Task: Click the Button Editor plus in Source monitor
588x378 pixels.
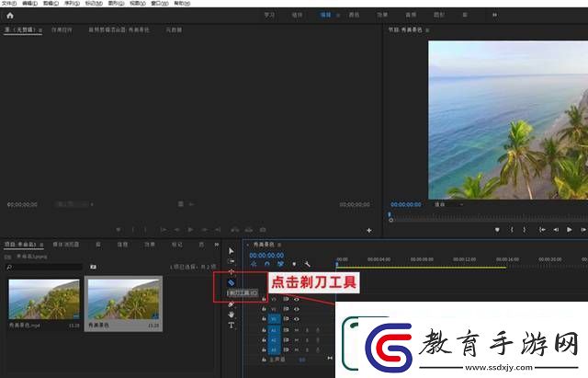Action: [369, 230]
